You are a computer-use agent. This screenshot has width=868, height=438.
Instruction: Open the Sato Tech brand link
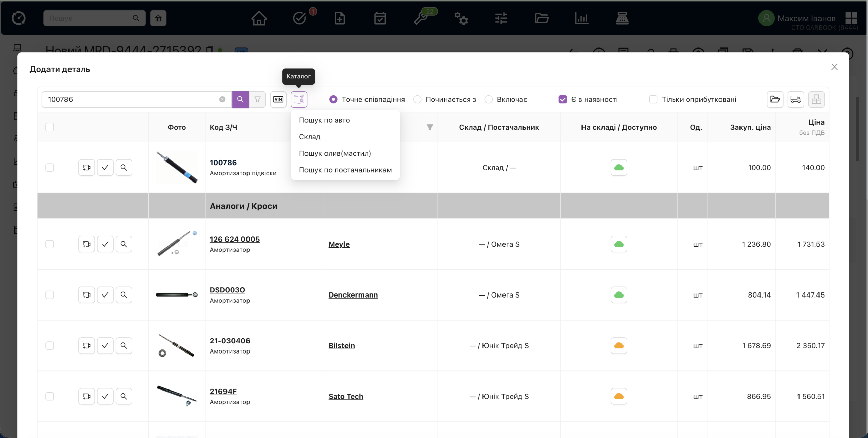click(346, 396)
